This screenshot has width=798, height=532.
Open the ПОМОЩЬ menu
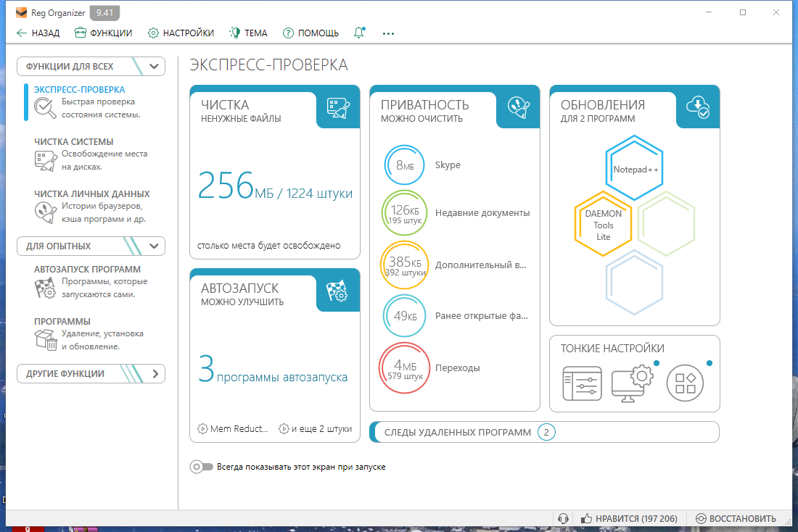(x=310, y=33)
